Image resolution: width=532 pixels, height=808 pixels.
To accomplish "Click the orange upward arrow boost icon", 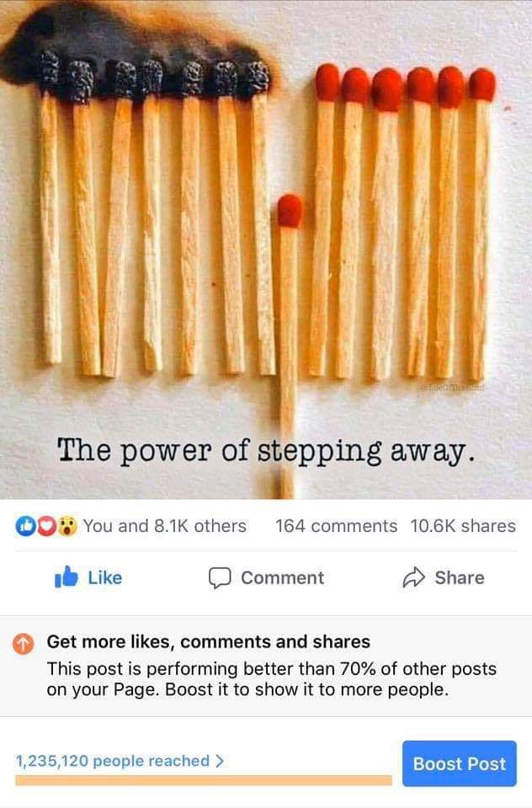I will tap(23, 643).
